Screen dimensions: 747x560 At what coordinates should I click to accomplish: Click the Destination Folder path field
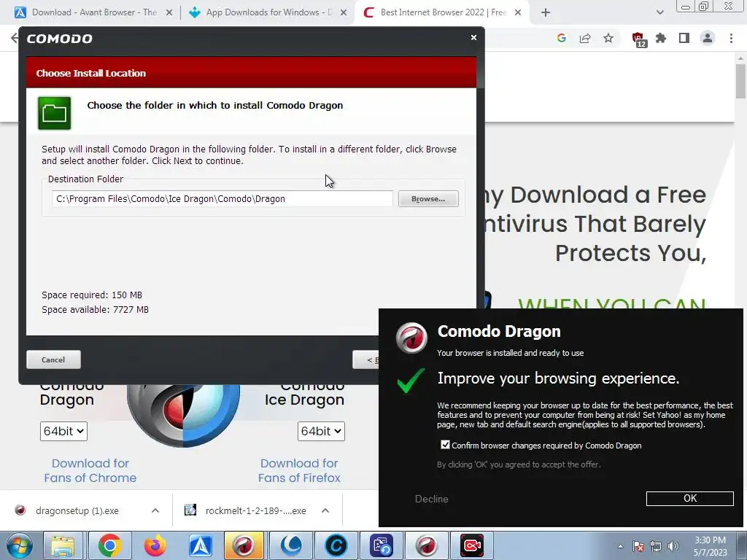222,198
